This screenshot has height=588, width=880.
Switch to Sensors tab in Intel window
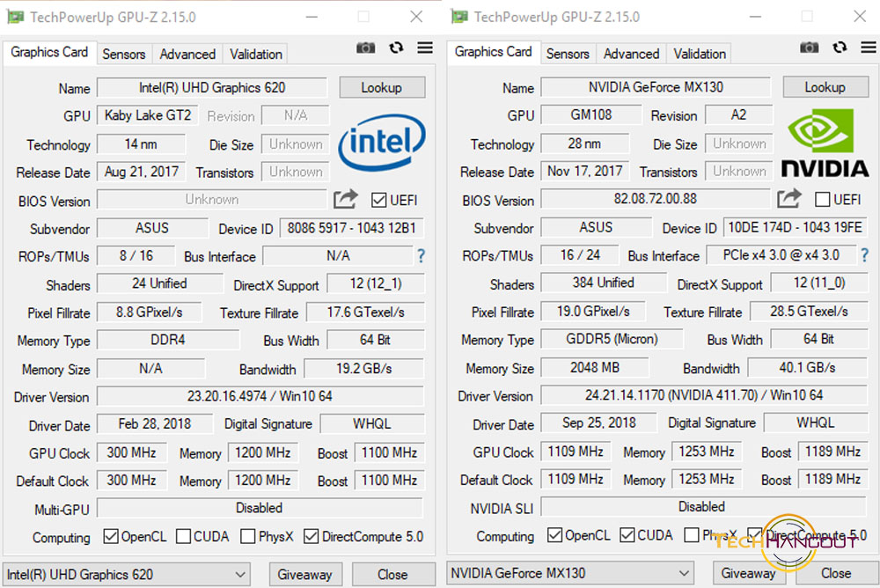(x=124, y=55)
